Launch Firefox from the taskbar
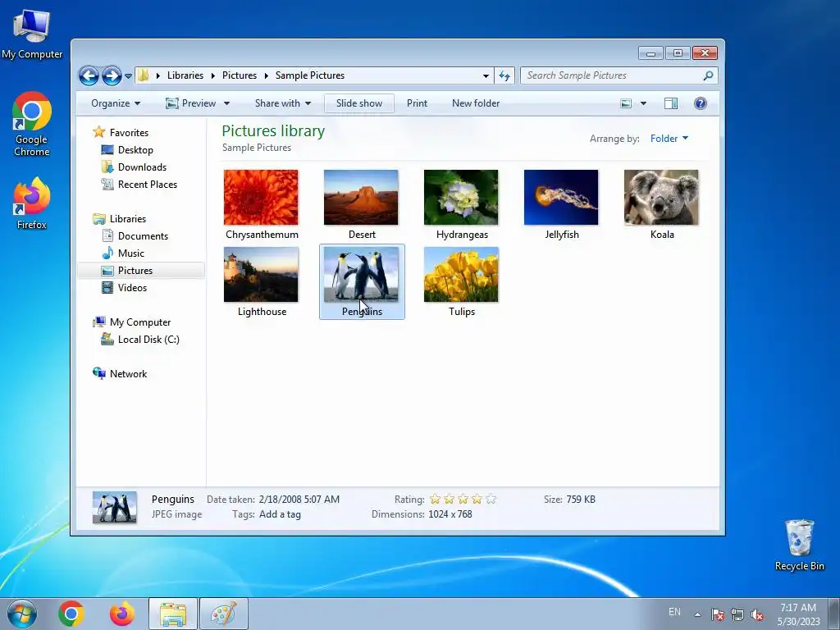 (x=122, y=614)
